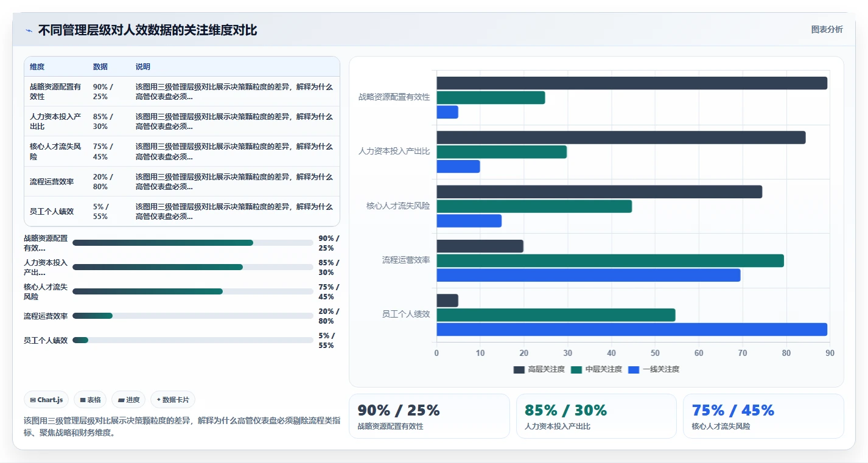Open the 90% / 25% data card
This screenshot has width=868, height=463.
pos(429,416)
